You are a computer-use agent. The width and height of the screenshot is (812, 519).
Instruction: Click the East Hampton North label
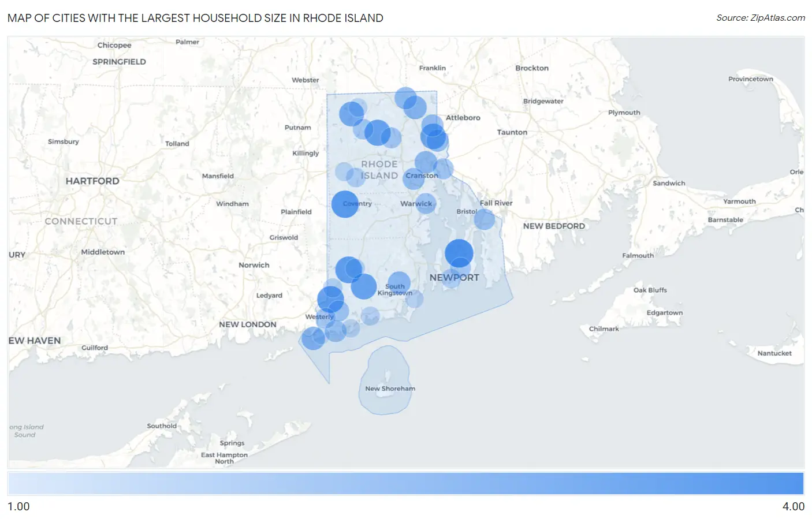(x=224, y=458)
